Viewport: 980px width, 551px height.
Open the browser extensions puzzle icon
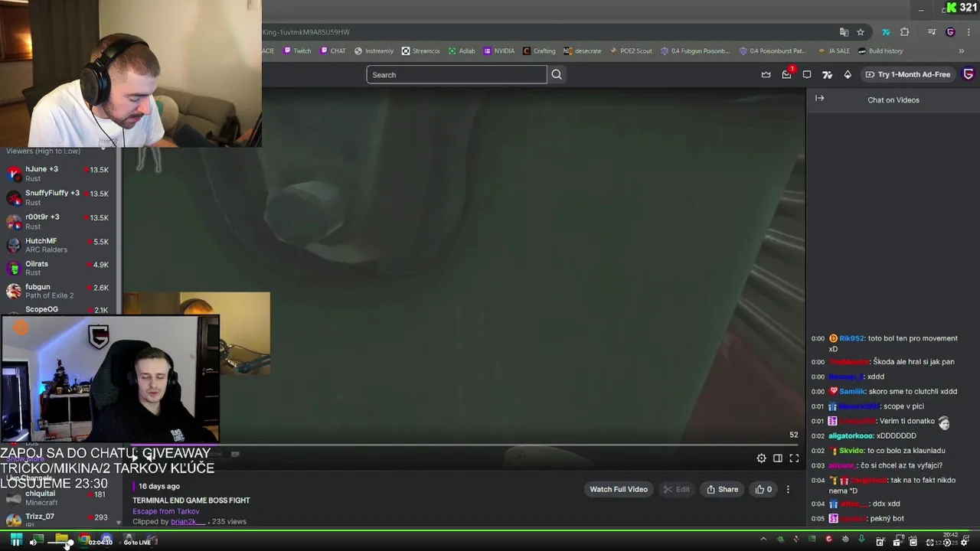point(905,32)
